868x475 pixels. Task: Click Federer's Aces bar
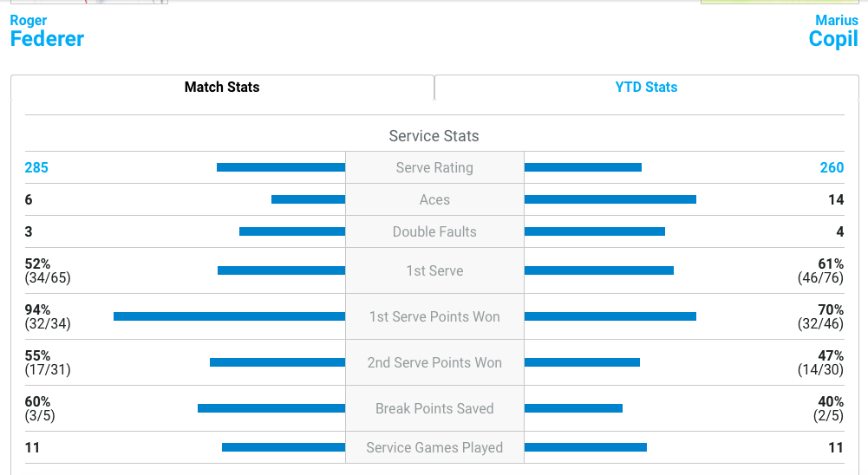[x=308, y=199]
